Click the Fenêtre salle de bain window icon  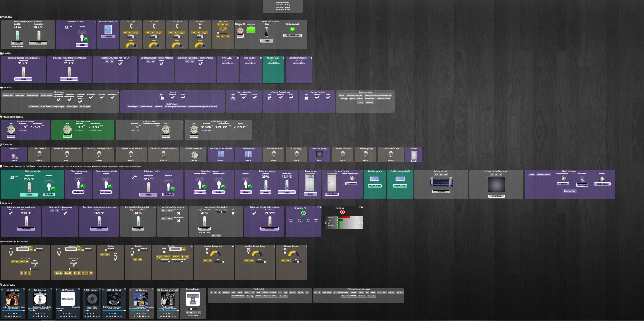[108, 29]
